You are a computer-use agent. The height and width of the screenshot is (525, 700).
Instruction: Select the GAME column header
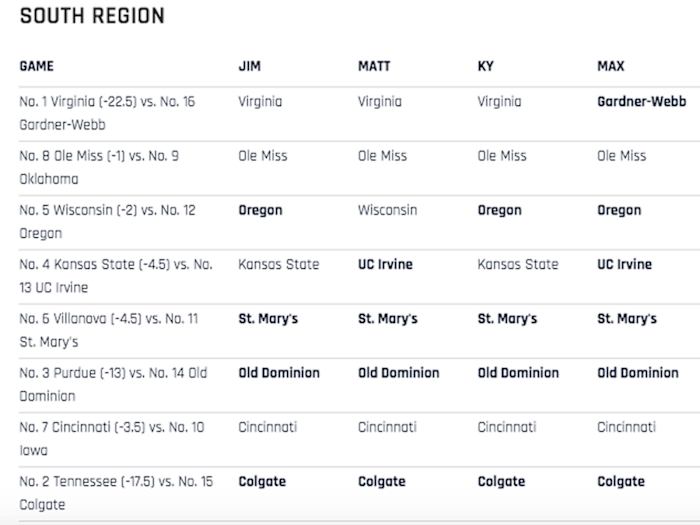click(x=36, y=67)
